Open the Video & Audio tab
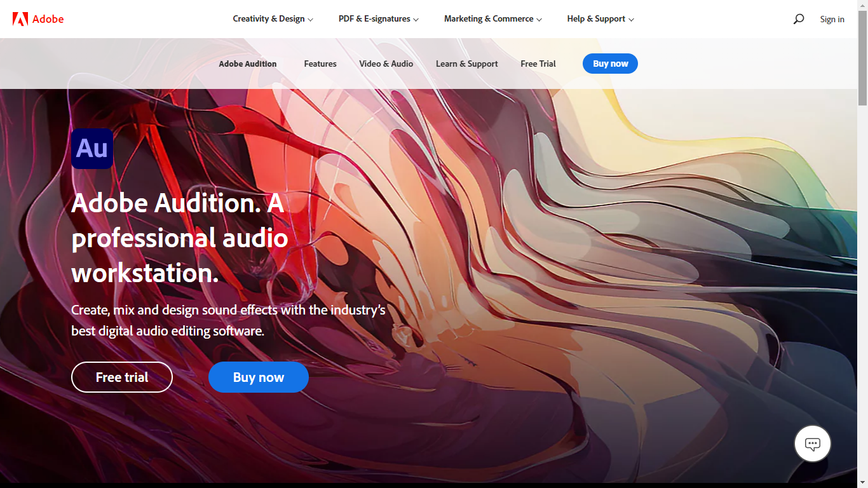The width and height of the screenshot is (868, 488). 386,64
